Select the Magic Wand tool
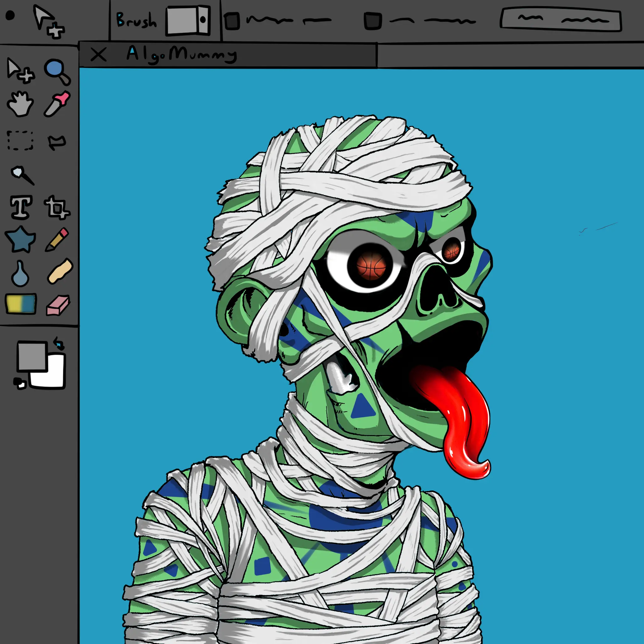 [22, 175]
